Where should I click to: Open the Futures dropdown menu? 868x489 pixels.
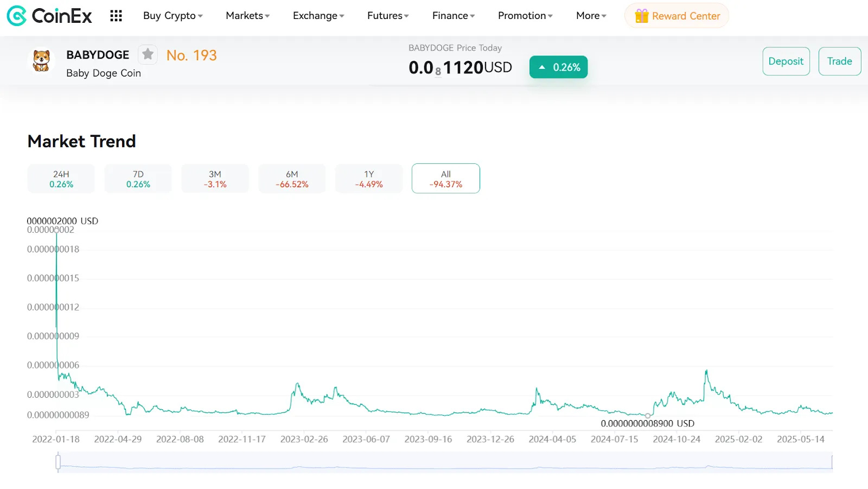click(388, 16)
